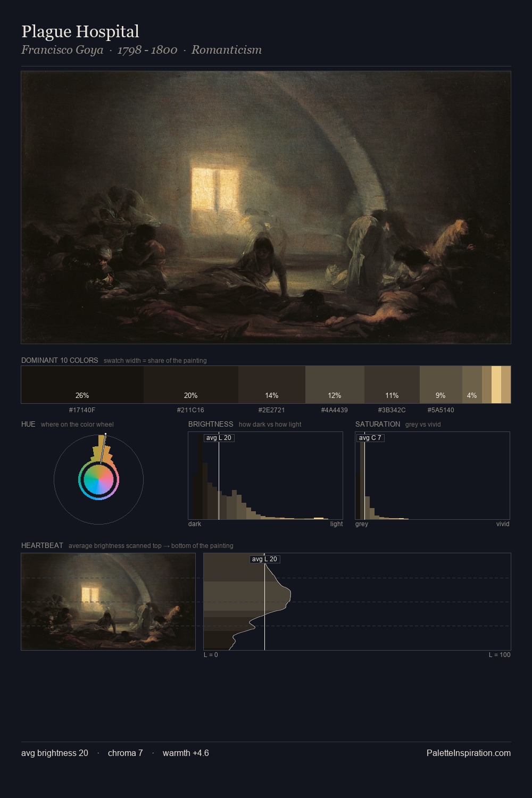The height and width of the screenshot is (798, 532).
Task: Click the HUE section label
Action: [28, 424]
